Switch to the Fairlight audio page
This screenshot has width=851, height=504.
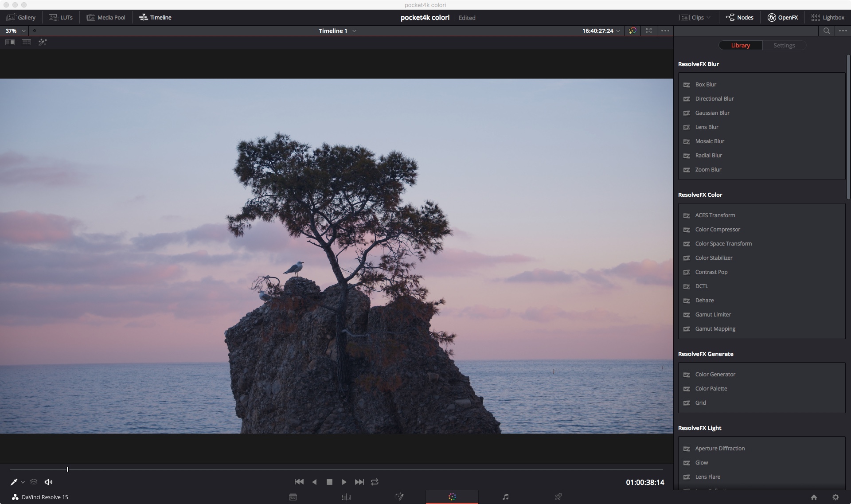[x=505, y=497]
